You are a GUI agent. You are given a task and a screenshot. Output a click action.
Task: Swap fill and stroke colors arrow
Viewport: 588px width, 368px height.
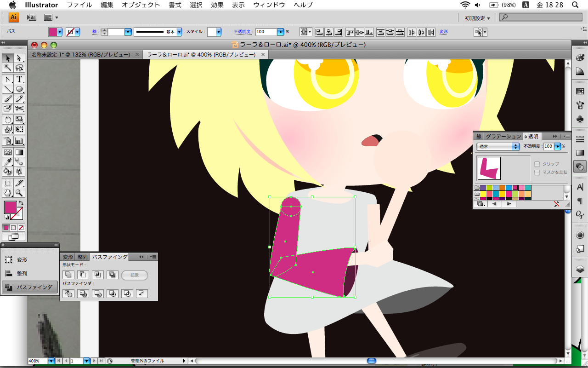point(21,203)
